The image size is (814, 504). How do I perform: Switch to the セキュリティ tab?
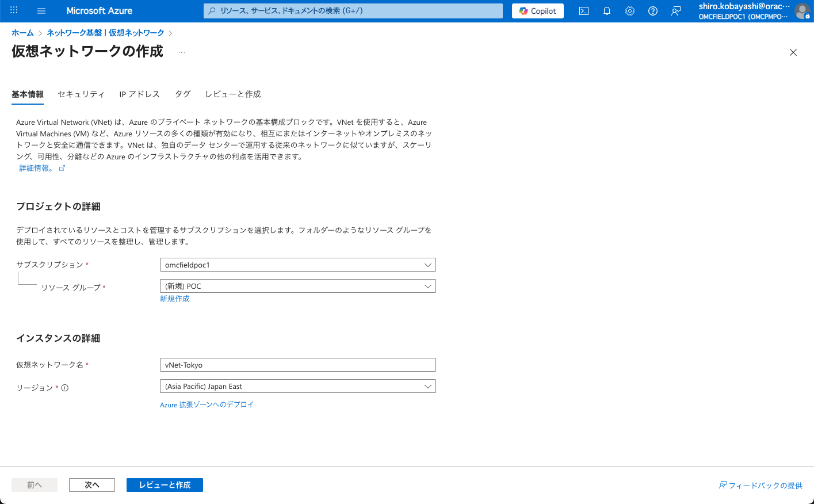point(81,94)
